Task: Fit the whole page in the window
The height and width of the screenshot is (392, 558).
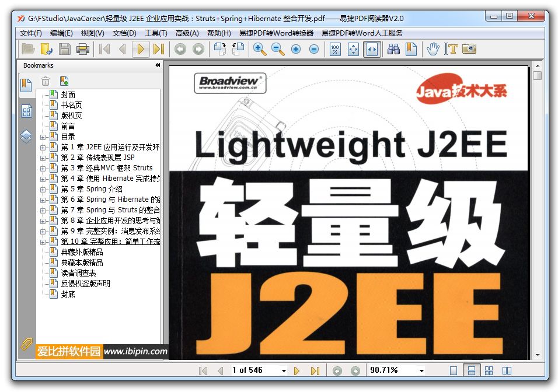Action: click(353, 49)
